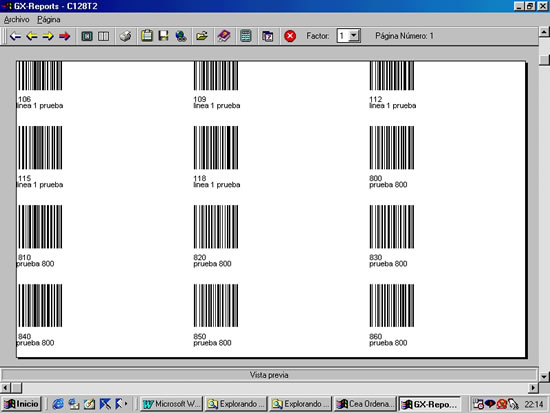550x413 pixels.
Task: Click the 22:14 system clock
Action: point(534,405)
